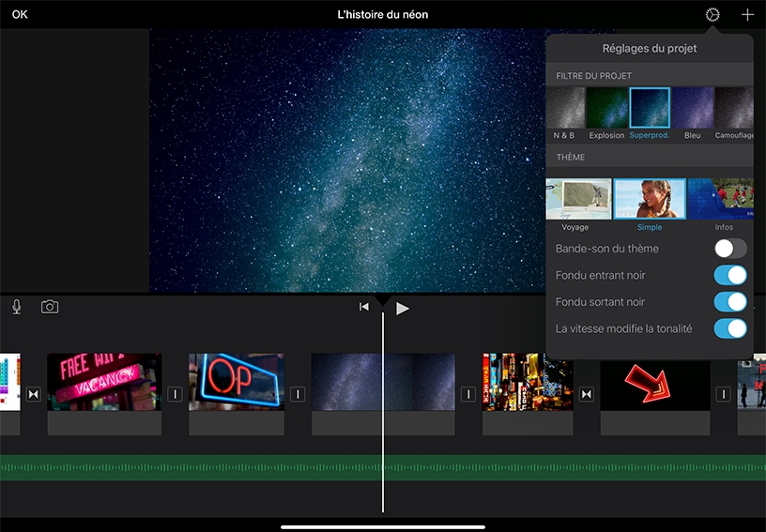Tap transition icon after starry sky clip
This screenshot has width=766, height=532.
(x=468, y=394)
